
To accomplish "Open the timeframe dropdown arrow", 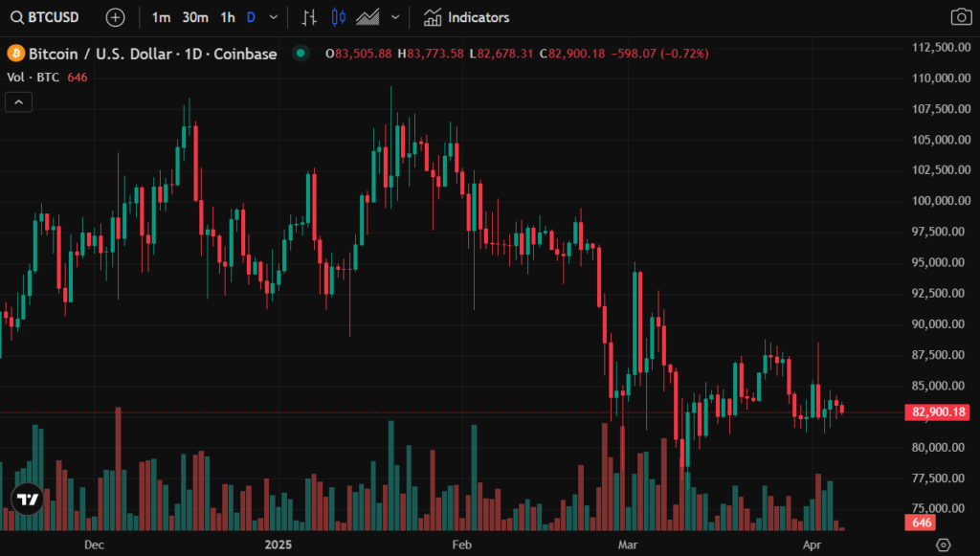I will click(275, 17).
